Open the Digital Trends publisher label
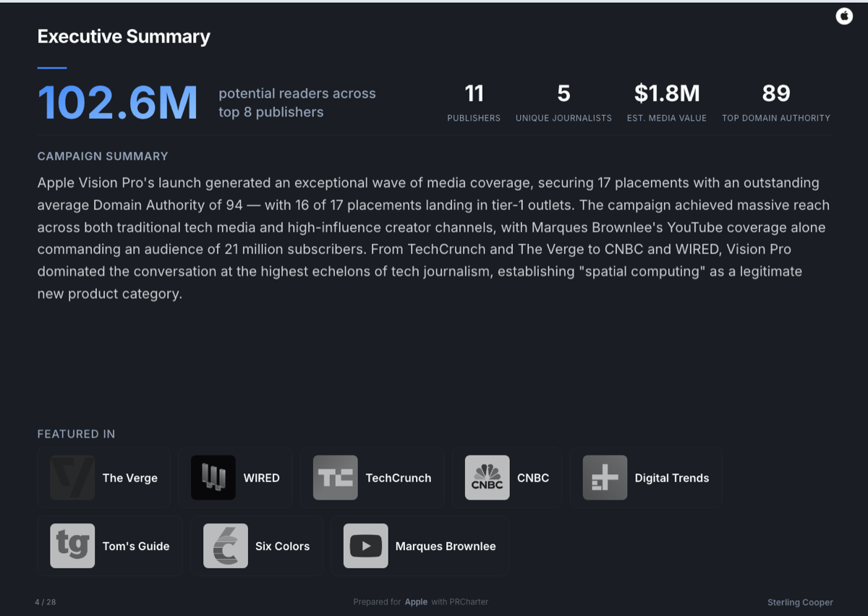The height and width of the screenshot is (616, 868). 672,478
